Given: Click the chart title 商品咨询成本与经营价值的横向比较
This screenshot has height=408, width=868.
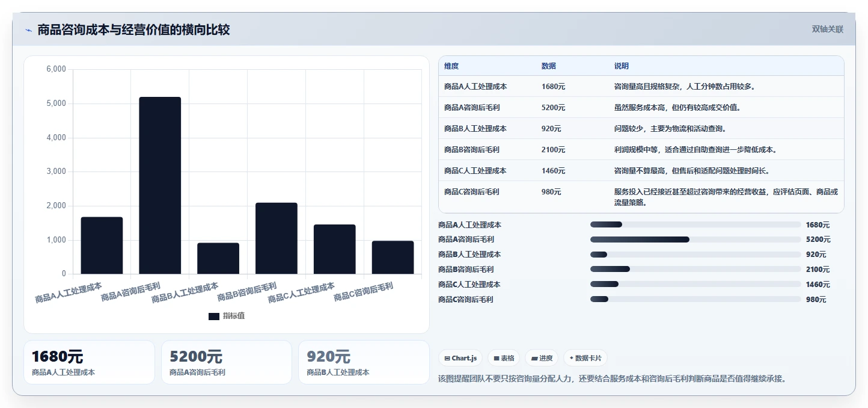Looking at the screenshot, I should click(133, 29).
